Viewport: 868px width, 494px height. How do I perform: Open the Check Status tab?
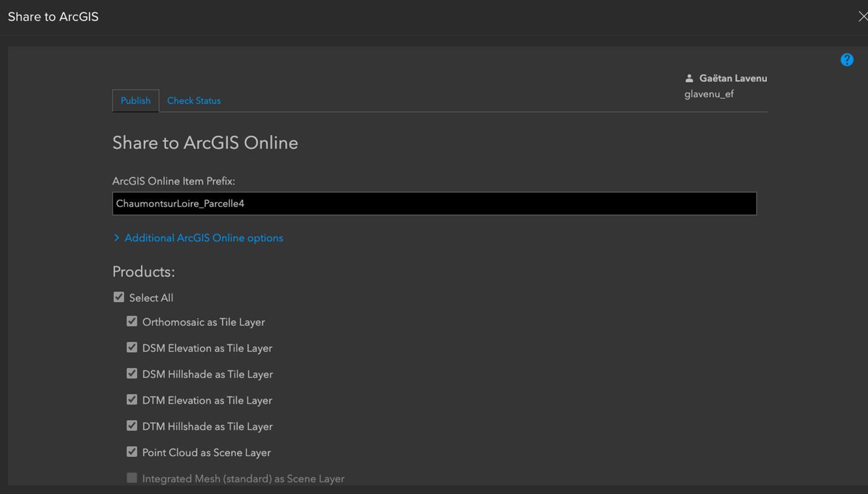194,100
